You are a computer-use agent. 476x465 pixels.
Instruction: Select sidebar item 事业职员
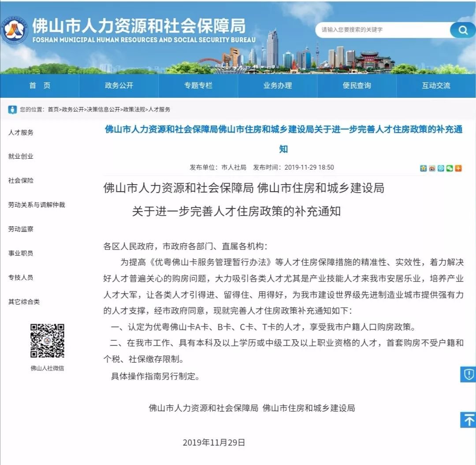tap(21, 253)
